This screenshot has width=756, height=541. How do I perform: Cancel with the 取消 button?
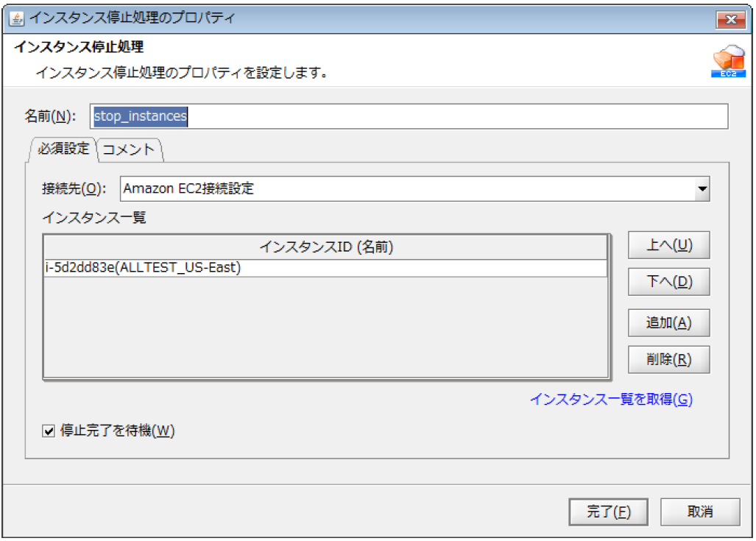tap(699, 512)
